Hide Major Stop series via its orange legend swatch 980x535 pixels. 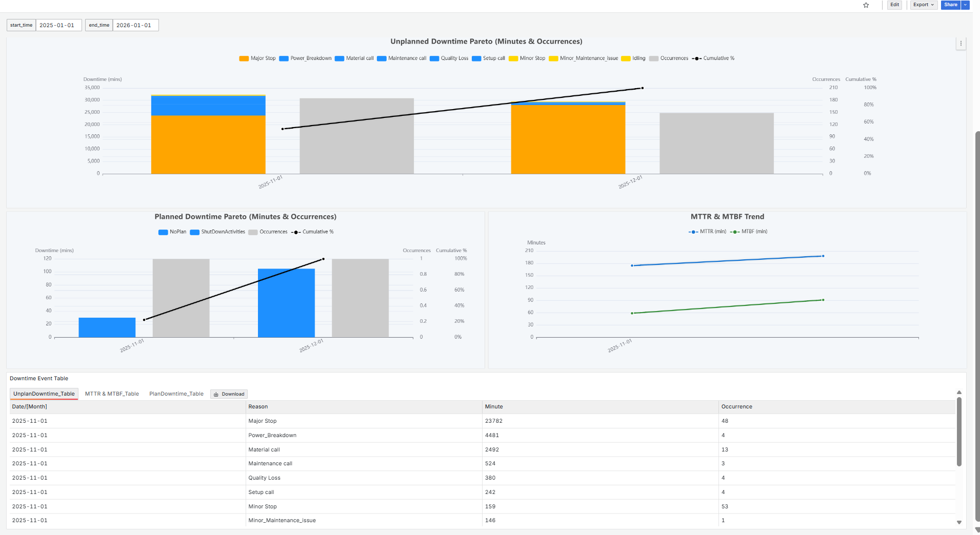[x=244, y=58]
